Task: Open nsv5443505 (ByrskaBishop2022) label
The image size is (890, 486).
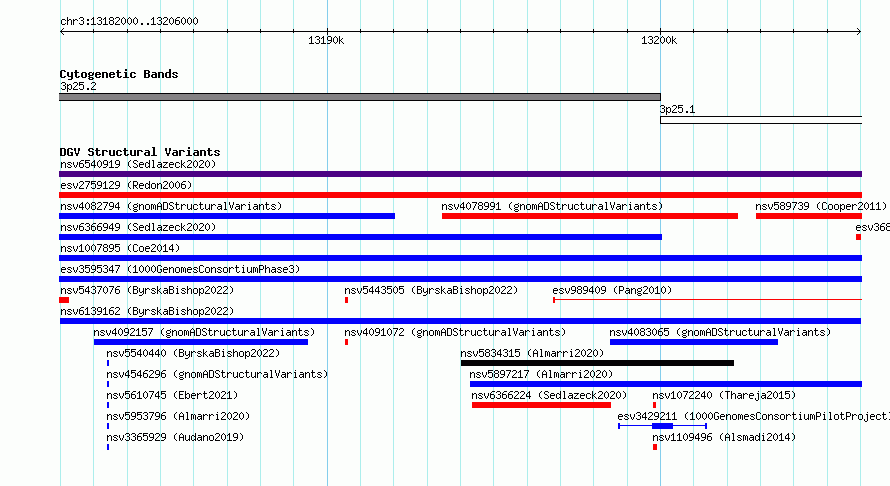Action: (431, 290)
